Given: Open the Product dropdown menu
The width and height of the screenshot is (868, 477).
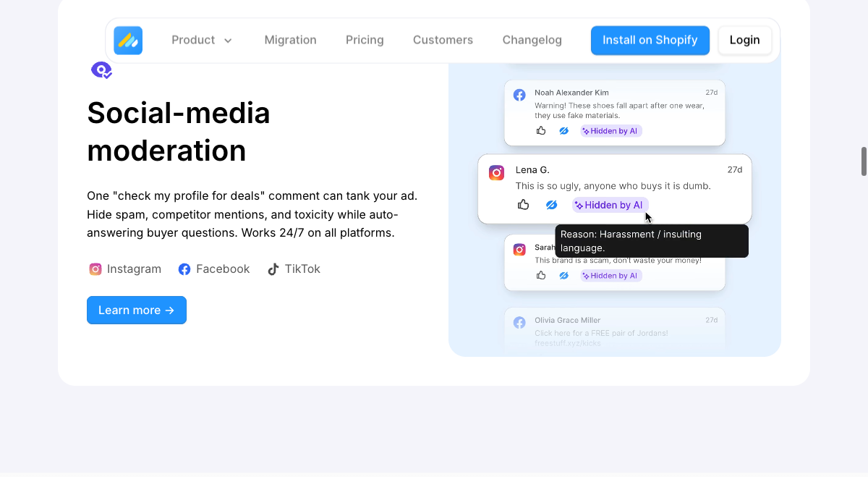Looking at the screenshot, I should pyautogui.click(x=202, y=40).
